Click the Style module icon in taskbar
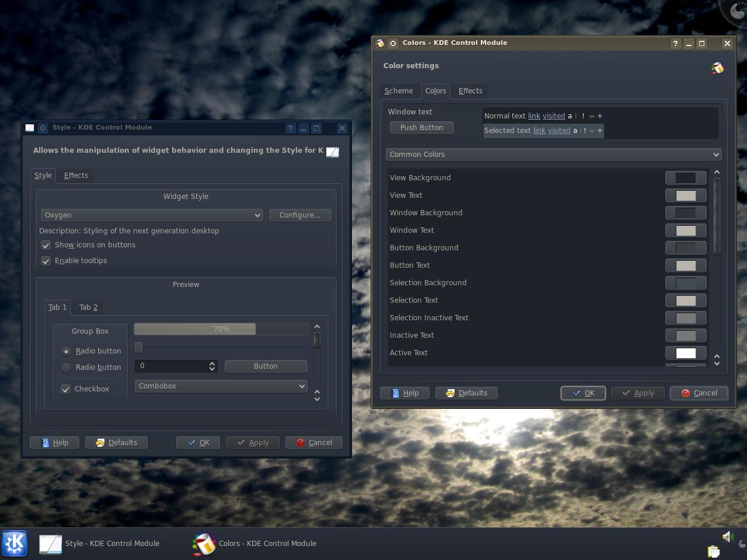 (x=50, y=544)
